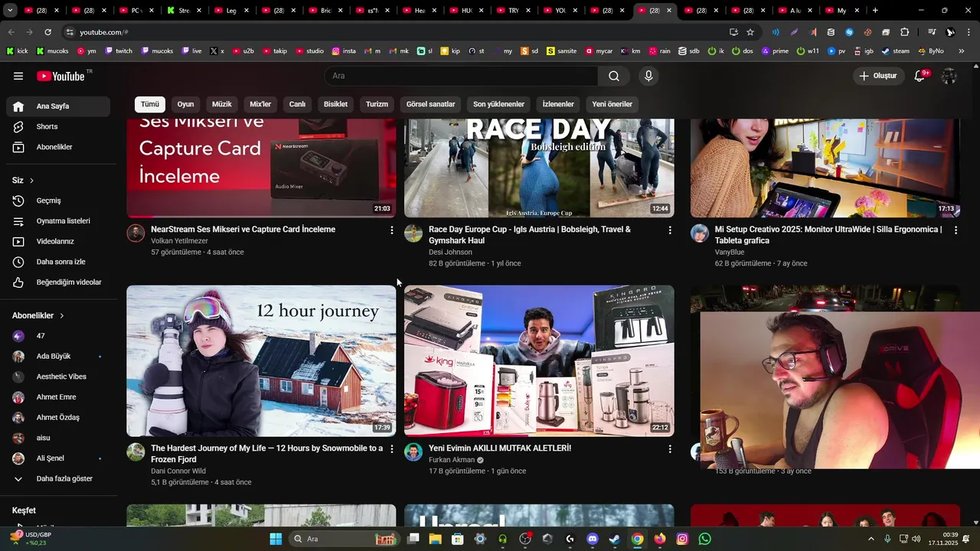
Task: Open the twitch bookmark
Action: pos(118,51)
